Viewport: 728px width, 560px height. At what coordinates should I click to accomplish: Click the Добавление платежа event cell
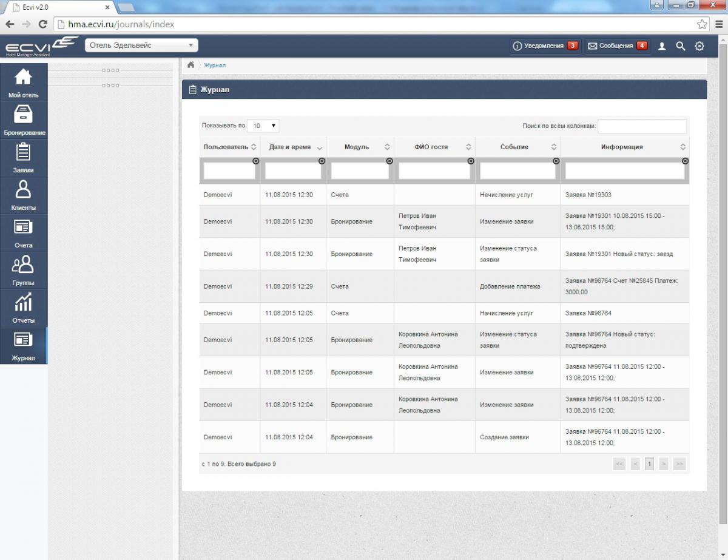[x=518, y=286]
